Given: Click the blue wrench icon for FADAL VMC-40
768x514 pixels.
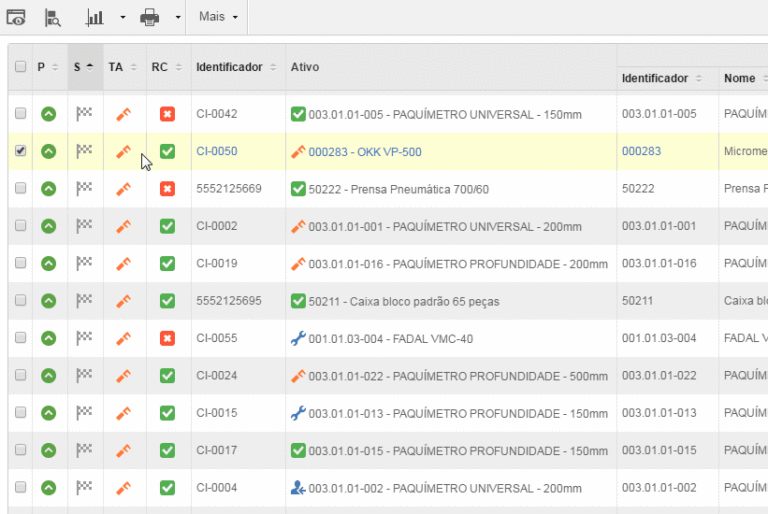Looking at the screenshot, I should 297,339.
